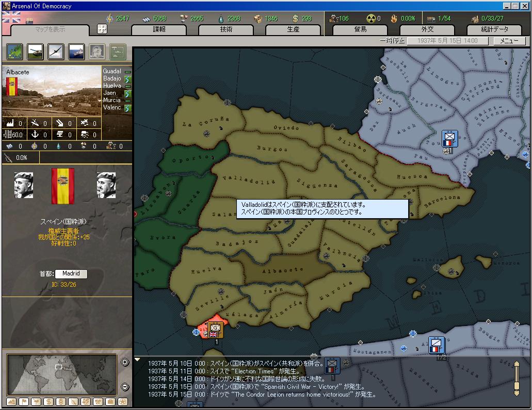Open the 諜報 intelligence tab
The height and width of the screenshot is (410, 532).
[159, 29]
